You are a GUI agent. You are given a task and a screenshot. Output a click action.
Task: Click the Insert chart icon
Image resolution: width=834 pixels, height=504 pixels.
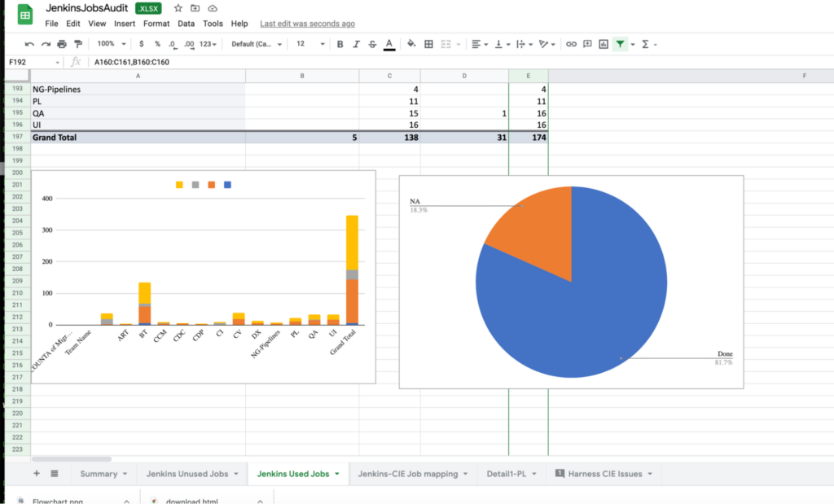click(x=604, y=44)
